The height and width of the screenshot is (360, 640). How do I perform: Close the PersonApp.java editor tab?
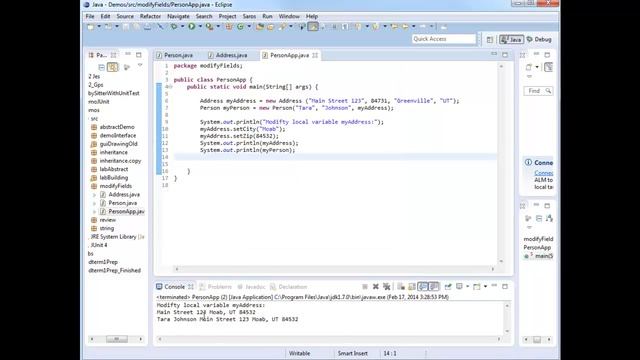pos(315,55)
